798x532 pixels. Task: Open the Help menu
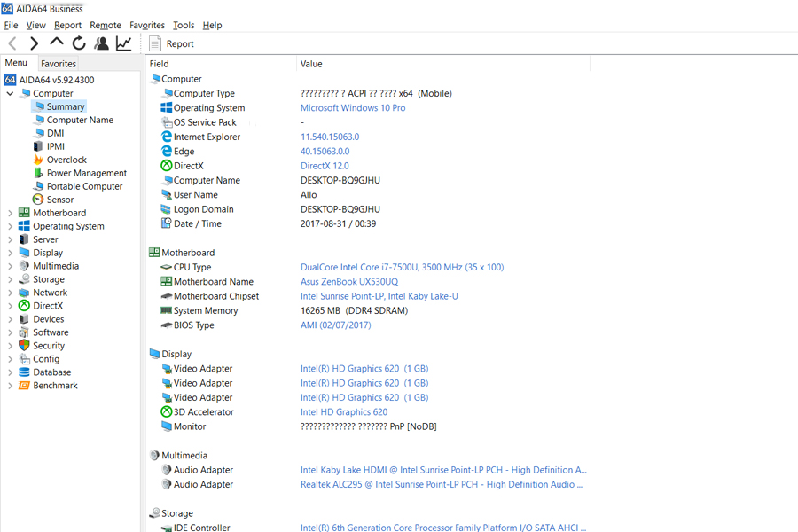(212, 25)
